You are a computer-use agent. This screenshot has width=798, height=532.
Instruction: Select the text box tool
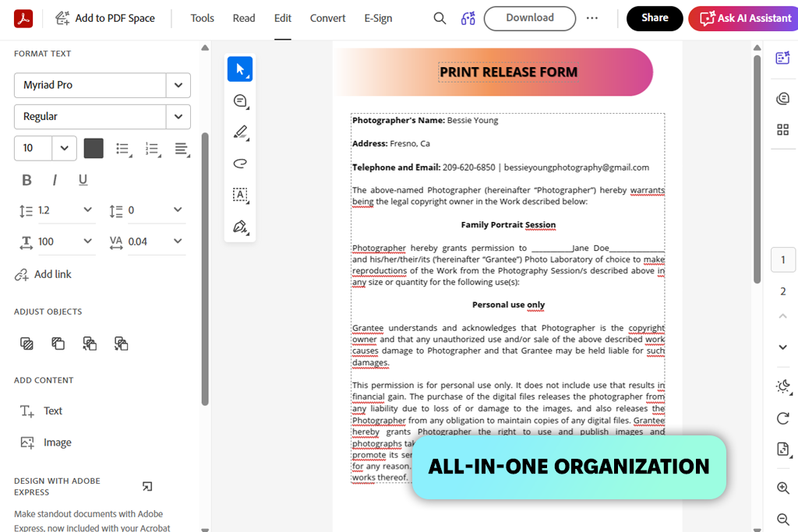click(240, 195)
